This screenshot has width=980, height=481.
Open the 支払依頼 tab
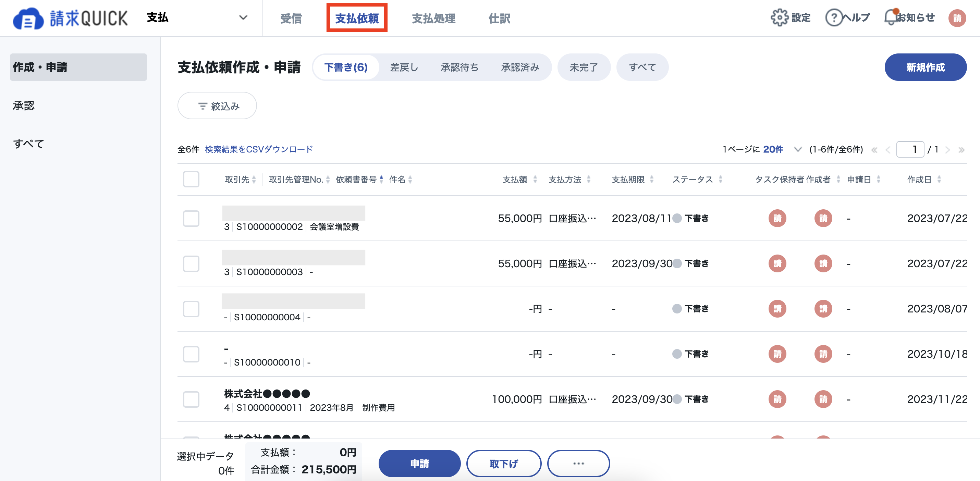pyautogui.click(x=357, y=18)
